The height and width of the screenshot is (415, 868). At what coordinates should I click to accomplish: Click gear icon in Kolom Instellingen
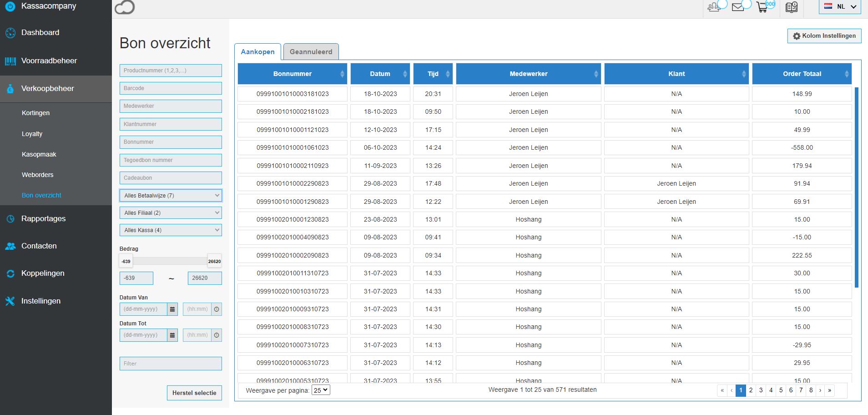click(796, 36)
